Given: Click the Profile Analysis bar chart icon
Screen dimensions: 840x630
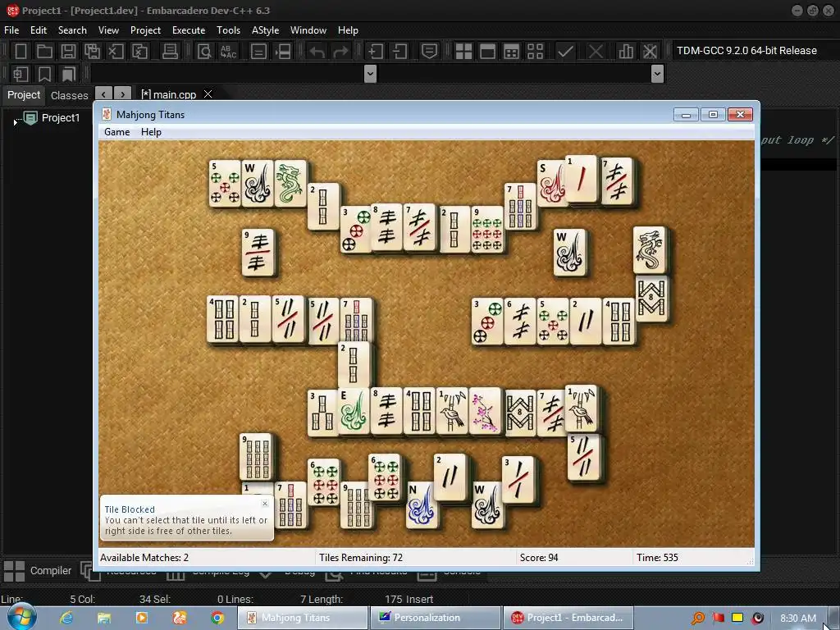Looking at the screenshot, I should coord(626,52).
